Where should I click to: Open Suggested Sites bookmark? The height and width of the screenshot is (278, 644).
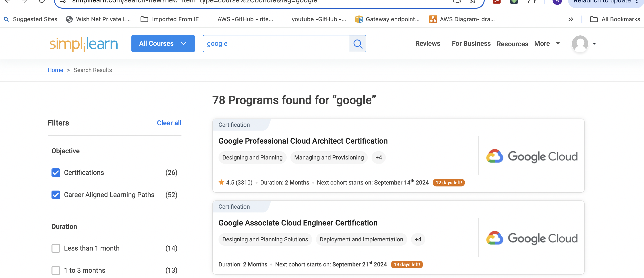coord(31,19)
